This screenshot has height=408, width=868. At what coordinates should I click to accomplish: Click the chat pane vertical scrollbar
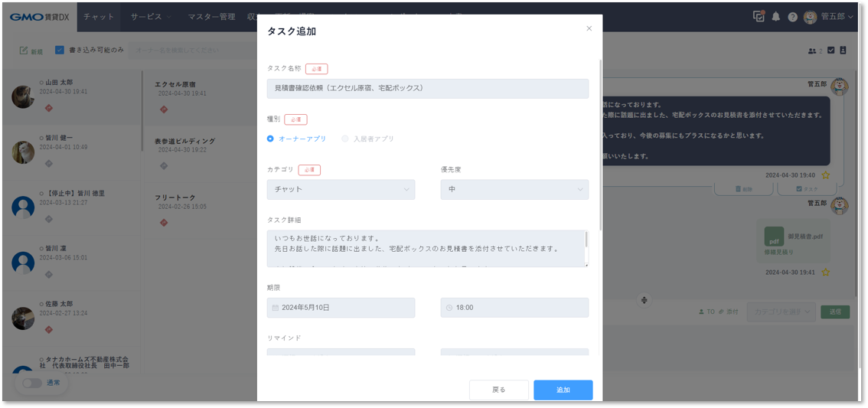pyautogui.click(x=855, y=183)
